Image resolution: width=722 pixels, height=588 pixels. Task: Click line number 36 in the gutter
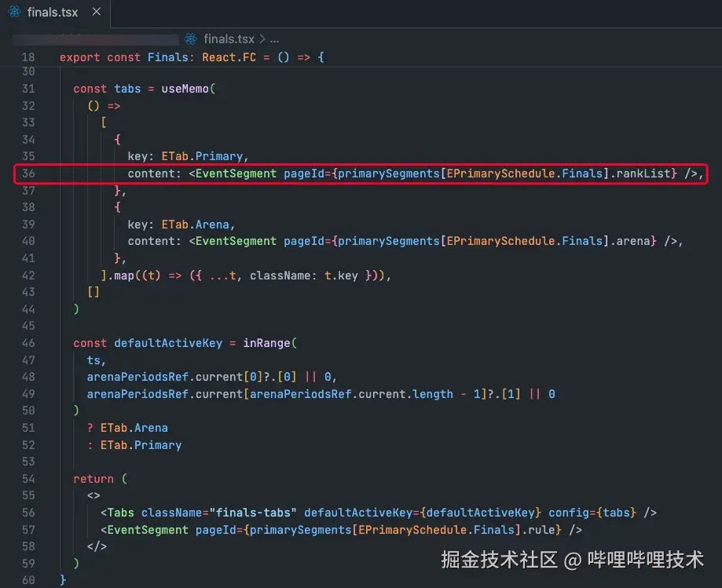[x=30, y=173]
